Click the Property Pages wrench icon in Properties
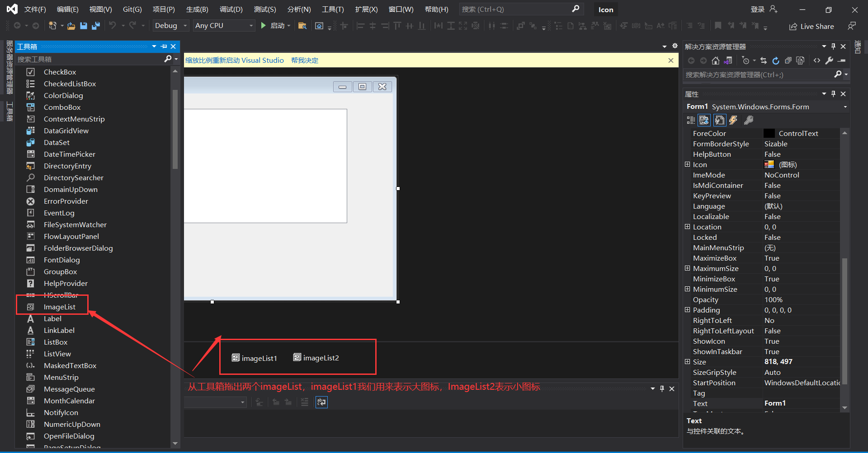 click(749, 120)
